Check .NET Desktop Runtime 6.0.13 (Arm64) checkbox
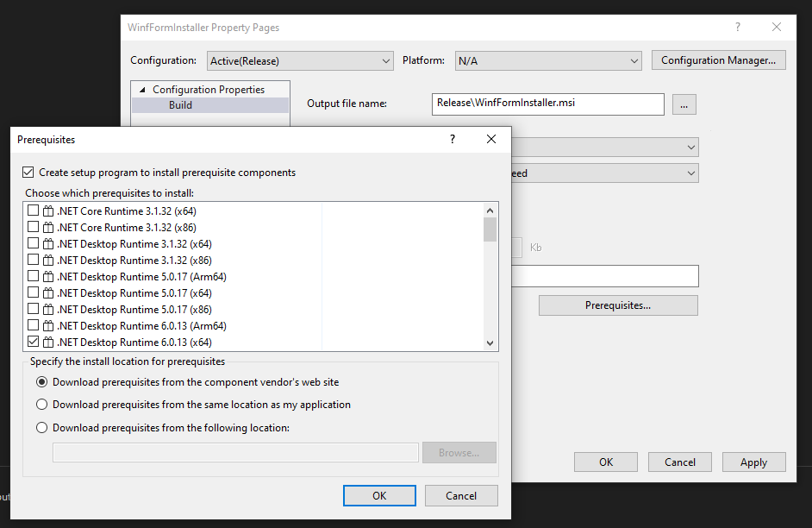 33,325
